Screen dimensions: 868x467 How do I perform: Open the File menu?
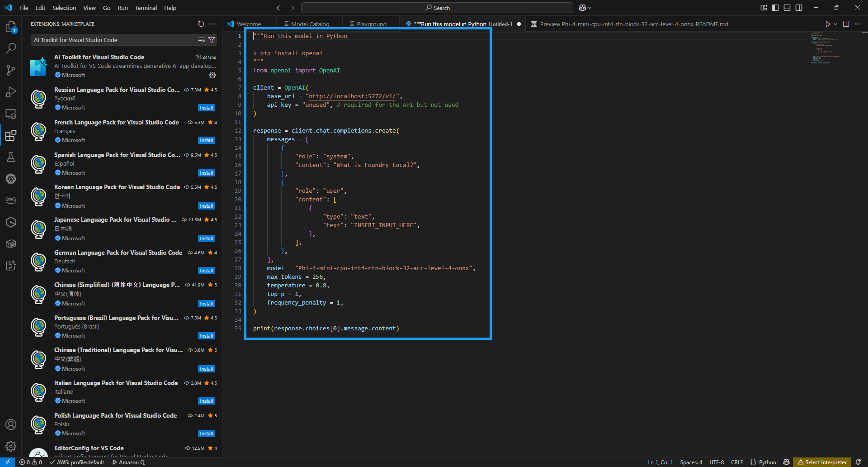tap(24, 8)
